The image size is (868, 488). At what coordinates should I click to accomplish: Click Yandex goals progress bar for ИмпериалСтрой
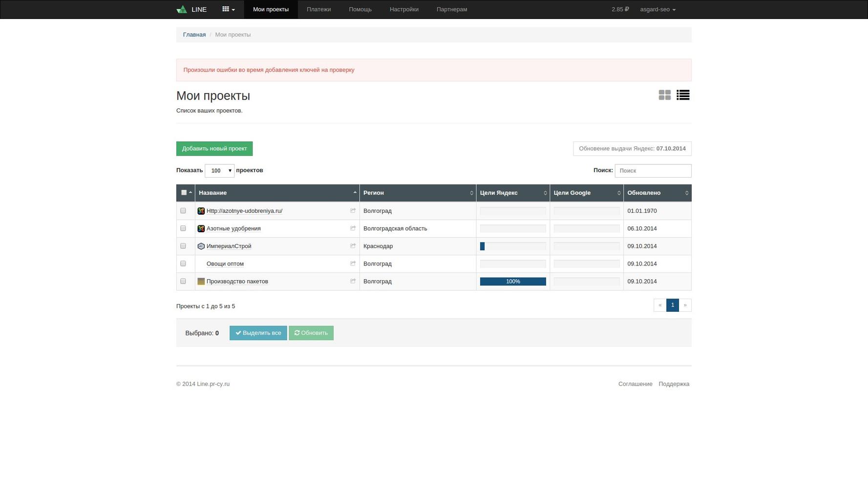click(513, 246)
